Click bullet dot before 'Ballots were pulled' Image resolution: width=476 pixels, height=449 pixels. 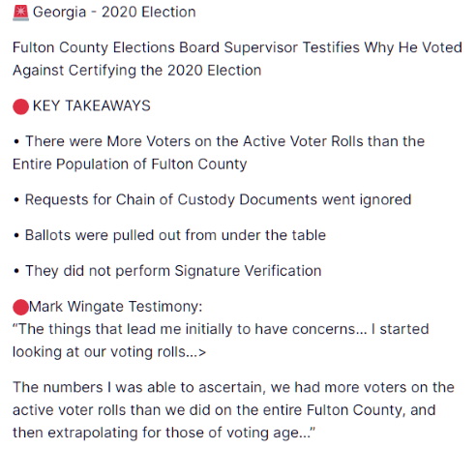[x=16, y=236]
